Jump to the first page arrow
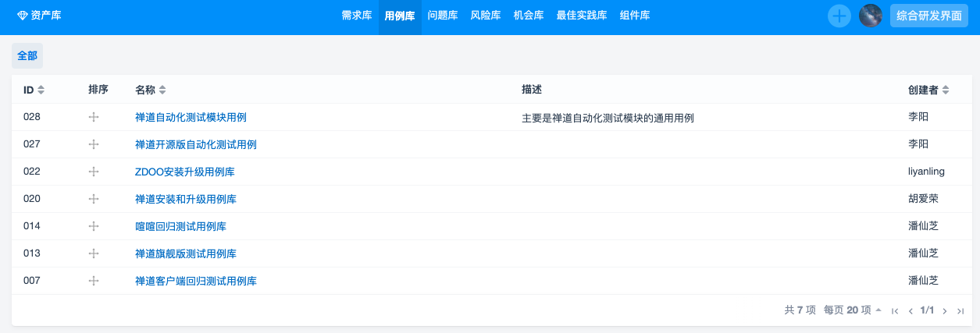The width and height of the screenshot is (980, 333). click(x=895, y=310)
